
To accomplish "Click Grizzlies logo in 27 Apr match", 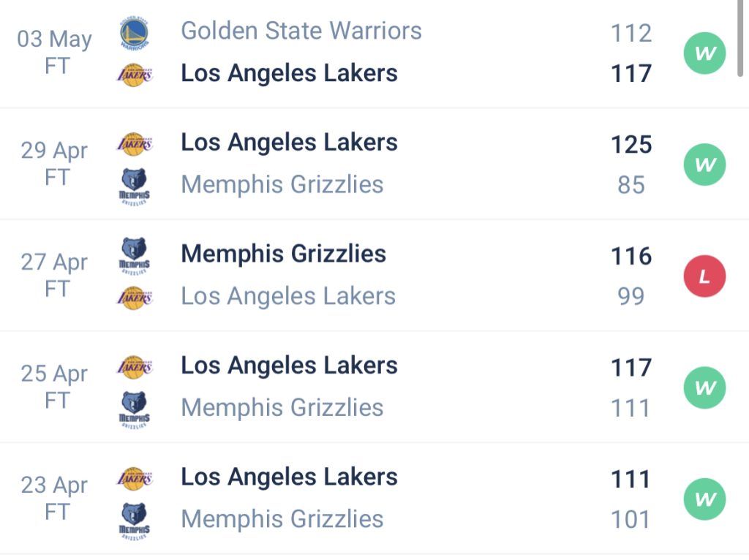I will pos(135,256).
